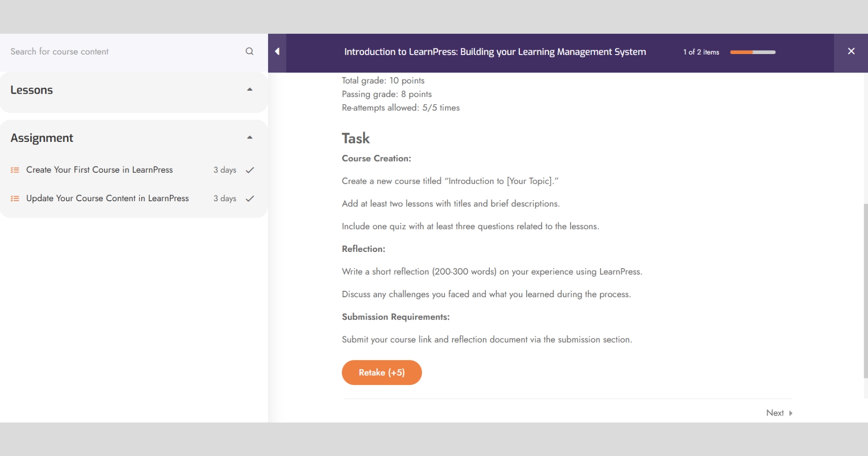Click the 'Write a short reflection' line
The image size is (868, 456).
(492, 272)
